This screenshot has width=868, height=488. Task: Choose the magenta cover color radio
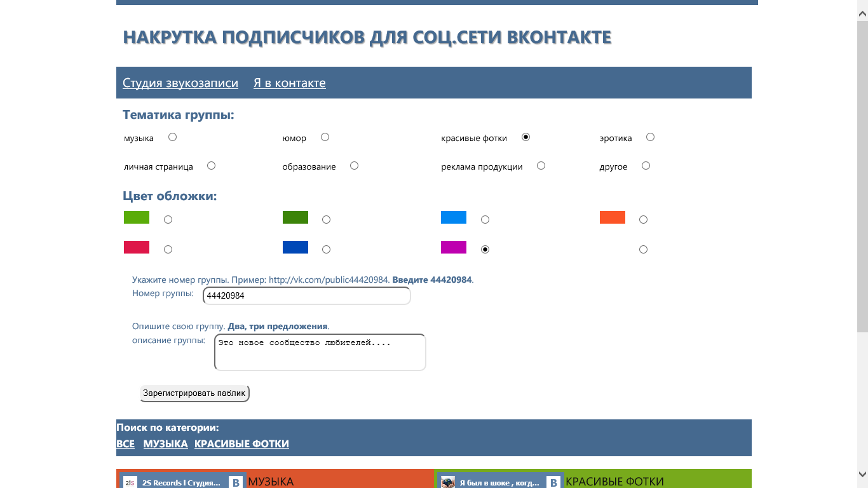(485, 250)
